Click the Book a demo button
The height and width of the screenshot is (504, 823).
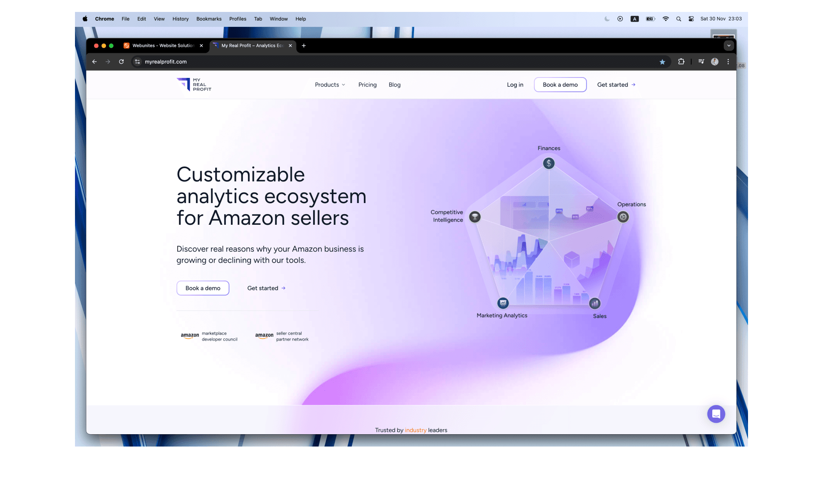[202, 288]
